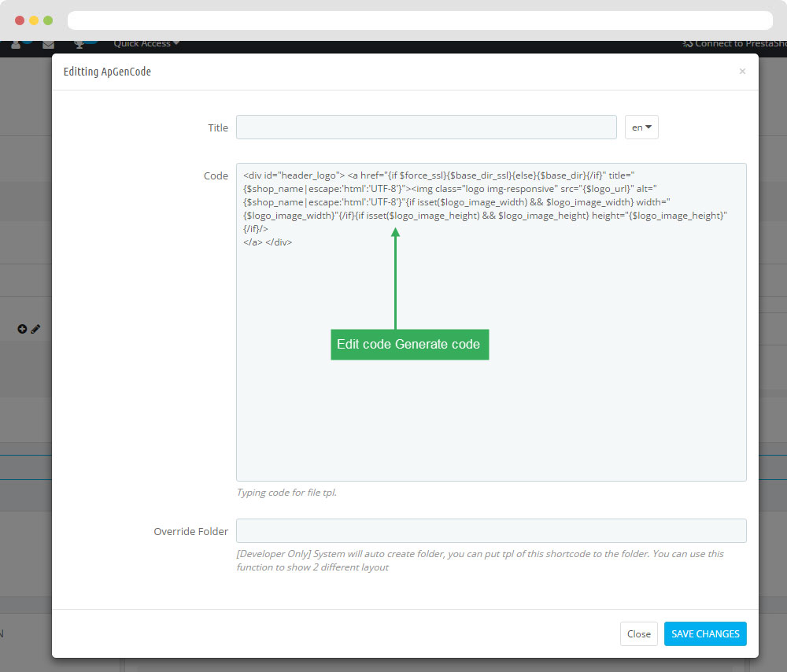
Task: Open the 'en' language dropdown
Action: 641,127
